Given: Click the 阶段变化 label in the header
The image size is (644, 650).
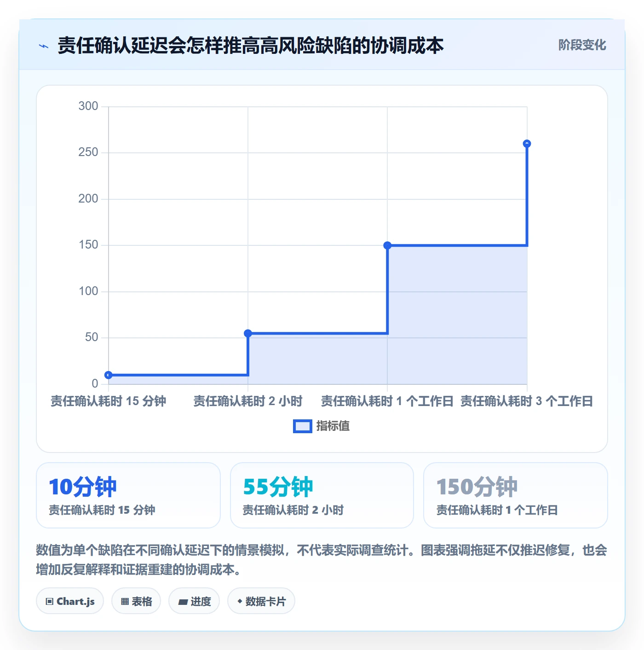Looking at the screenshot, I should click(582, 45).
